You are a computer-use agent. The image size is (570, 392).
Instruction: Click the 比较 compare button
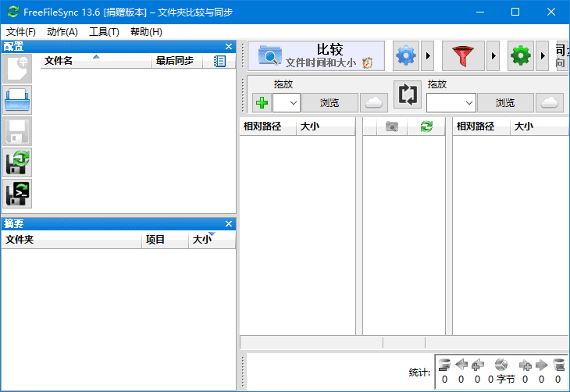[x=316, y=56]
